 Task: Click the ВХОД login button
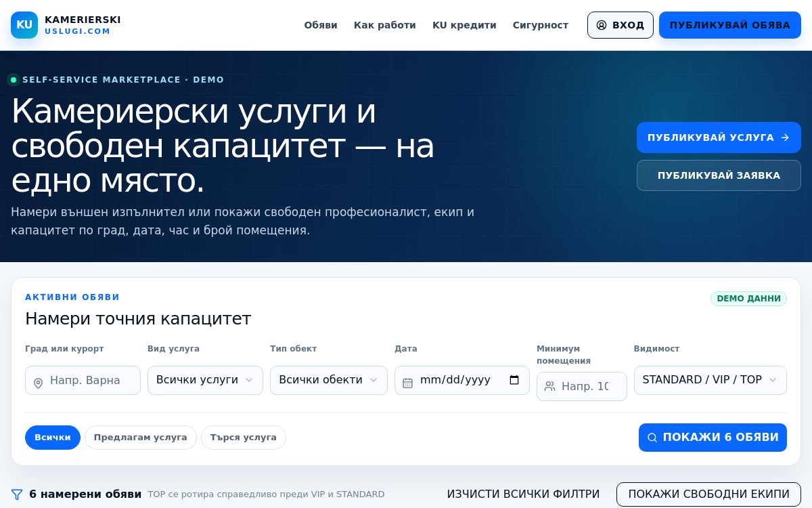(621, 25)
